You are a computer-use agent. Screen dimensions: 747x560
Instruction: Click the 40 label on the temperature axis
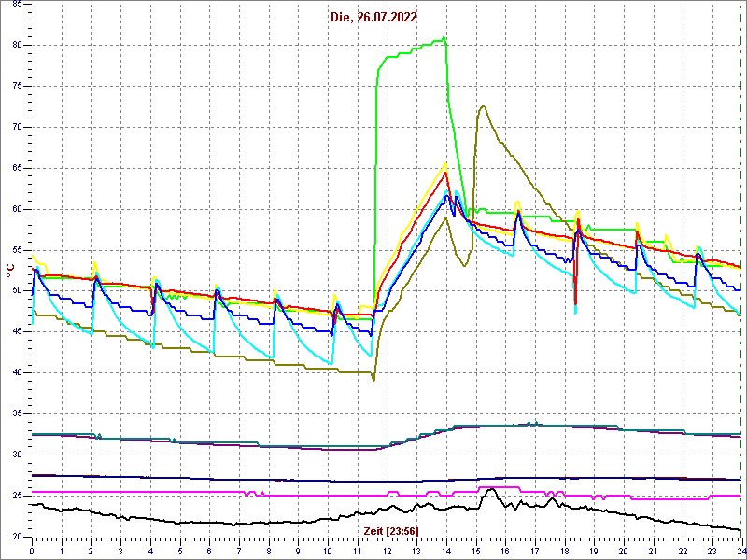17,372
